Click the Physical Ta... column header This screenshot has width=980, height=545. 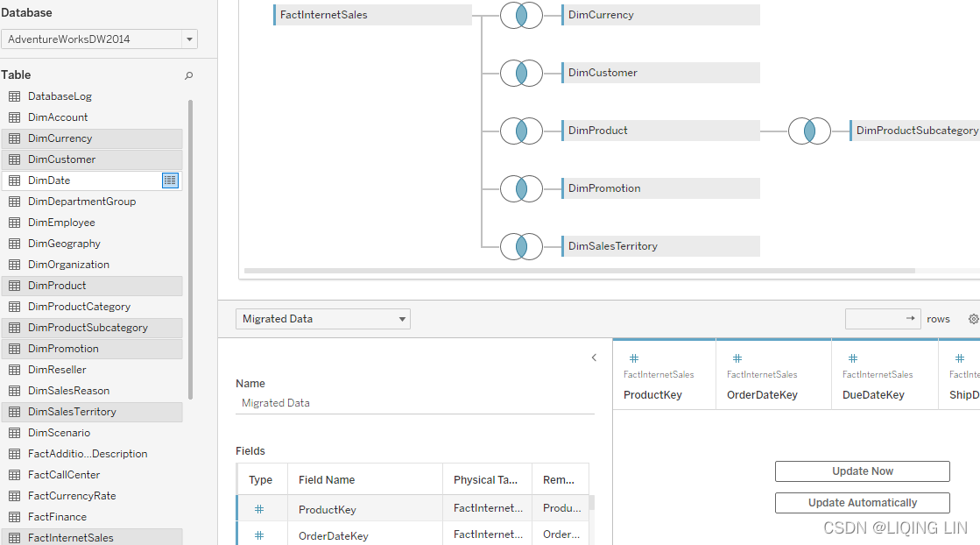487,480
